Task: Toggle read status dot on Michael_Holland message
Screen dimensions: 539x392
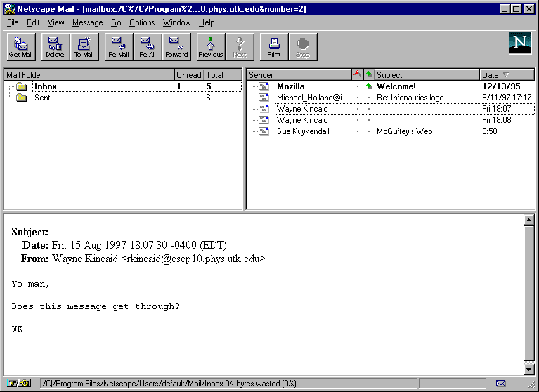Action: 368,98
